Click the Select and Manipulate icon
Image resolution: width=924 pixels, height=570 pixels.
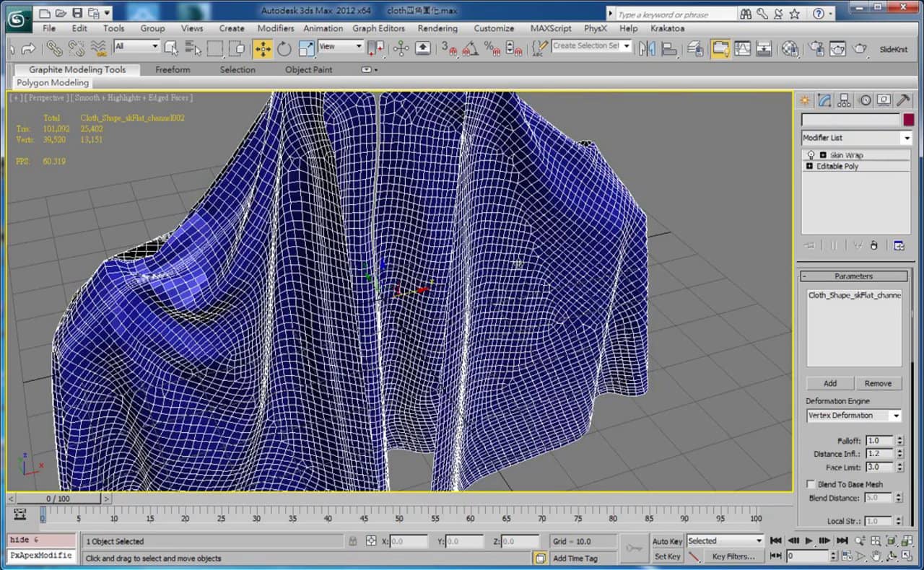pos(401,49)
